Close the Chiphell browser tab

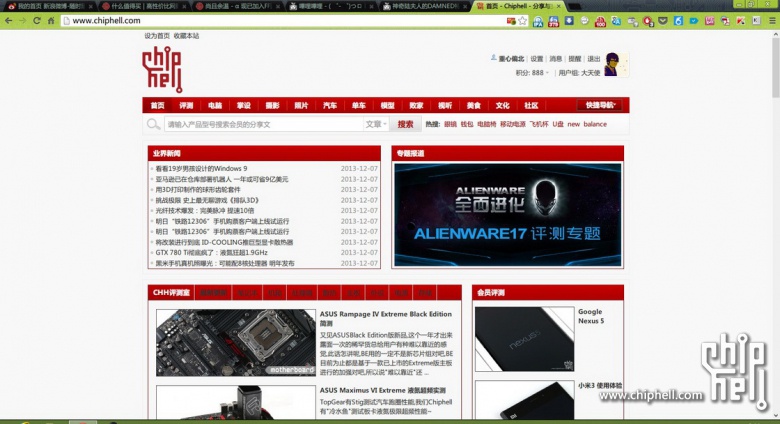(x=559, y=6)
